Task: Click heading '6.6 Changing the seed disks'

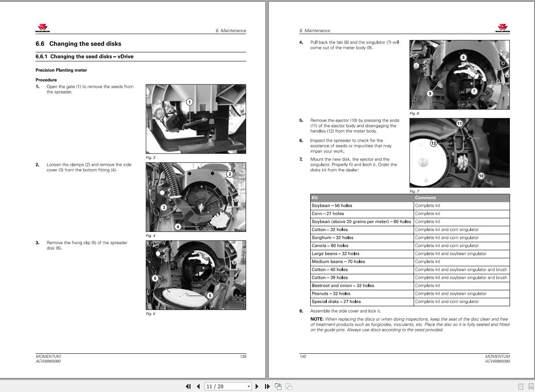Action: (x=78, y=44)
